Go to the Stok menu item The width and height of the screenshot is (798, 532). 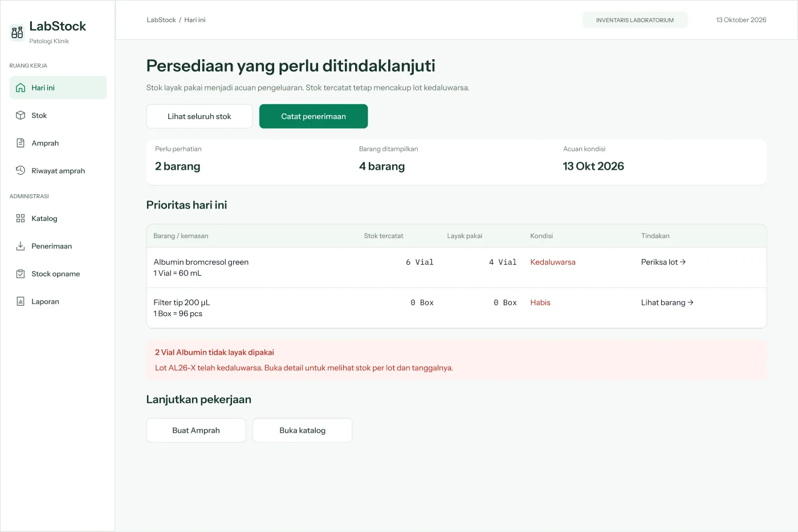[58, 116]
